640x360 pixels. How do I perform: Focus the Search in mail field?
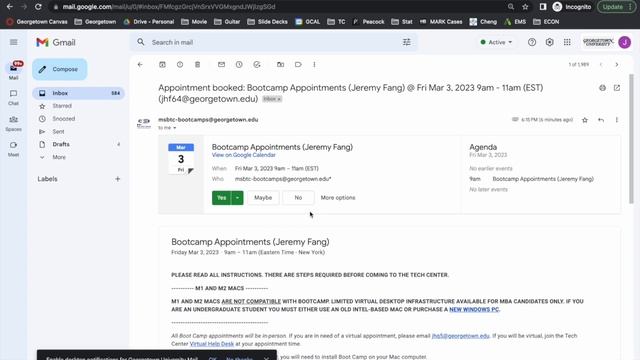click(273, 42)
